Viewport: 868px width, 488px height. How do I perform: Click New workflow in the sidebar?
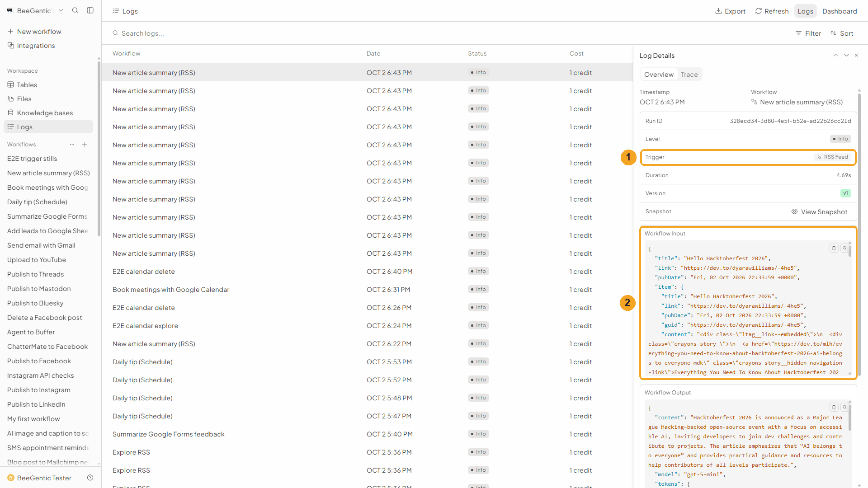[34, 31]
